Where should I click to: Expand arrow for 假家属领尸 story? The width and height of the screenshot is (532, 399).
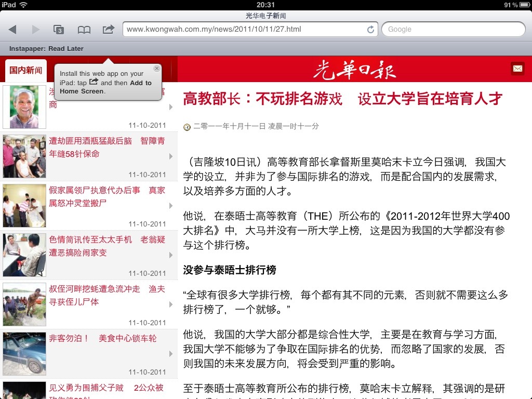point(171,206)
